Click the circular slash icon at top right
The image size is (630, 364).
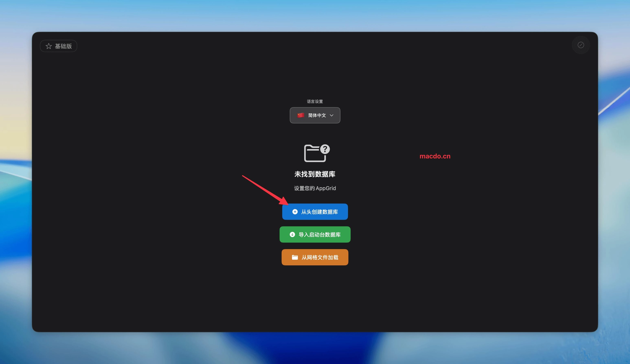tap(581, 45)
